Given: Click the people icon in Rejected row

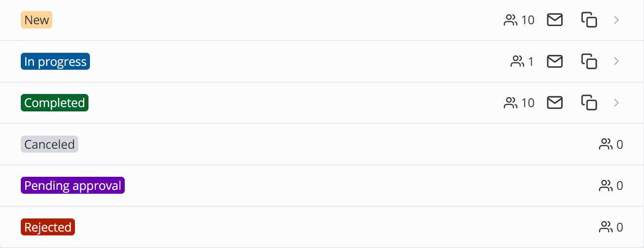Looking at the screenshot, I should point(606,227).
